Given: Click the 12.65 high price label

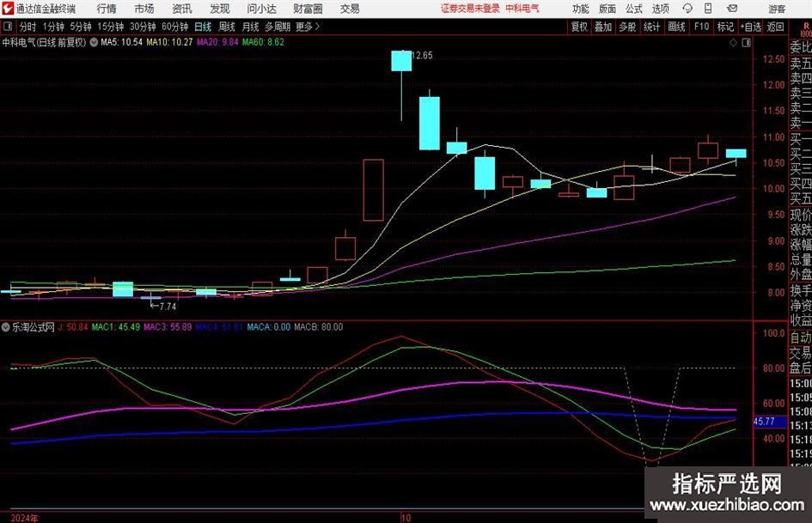Looking at the screenshot, I should coord(422,55).
